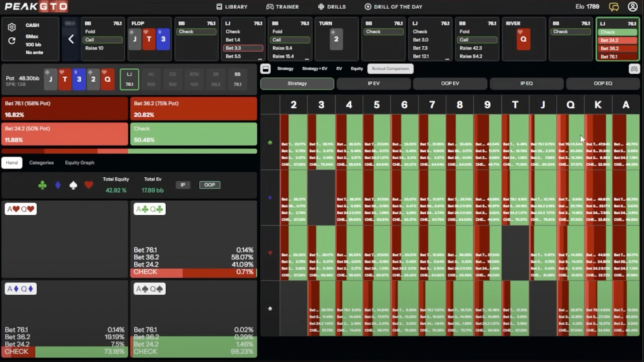Viewport: 644px width, 362px height.
Task: Expand more BB raise options
Action: 307,59
